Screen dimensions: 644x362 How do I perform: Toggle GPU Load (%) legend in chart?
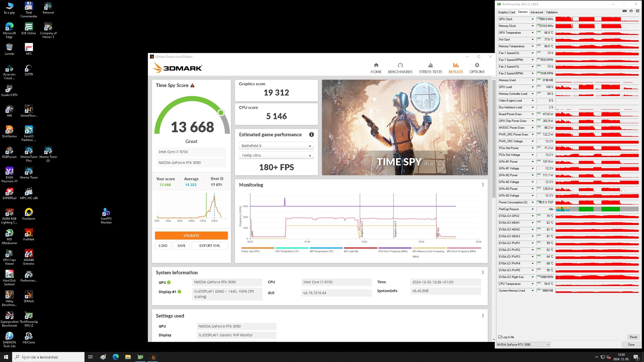pyautogui.click(x=351, y=251)
